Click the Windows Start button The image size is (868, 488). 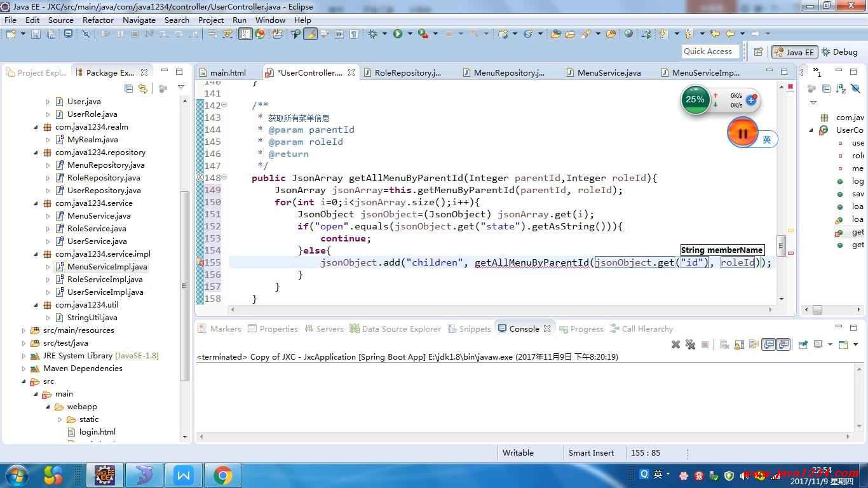[17, 475]
